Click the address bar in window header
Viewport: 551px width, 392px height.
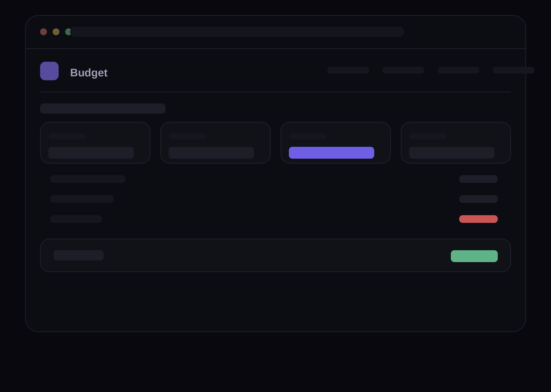tap(237, 32)
